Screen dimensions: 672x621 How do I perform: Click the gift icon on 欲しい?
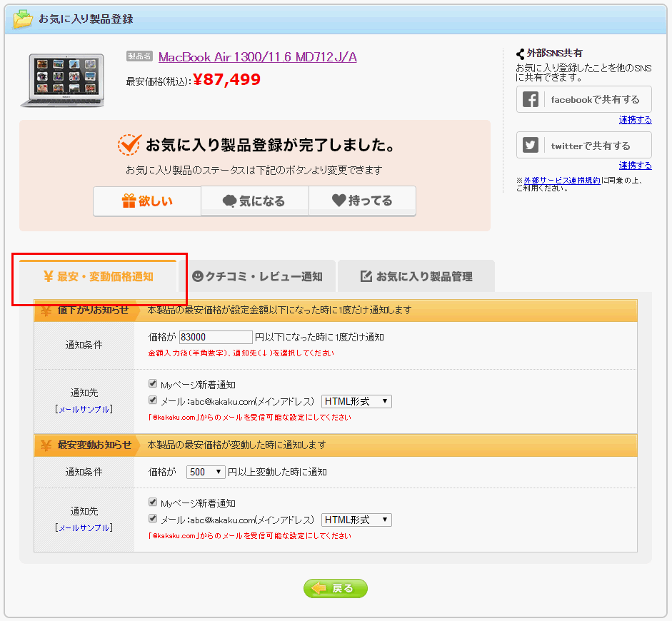[x=129, y=201]
